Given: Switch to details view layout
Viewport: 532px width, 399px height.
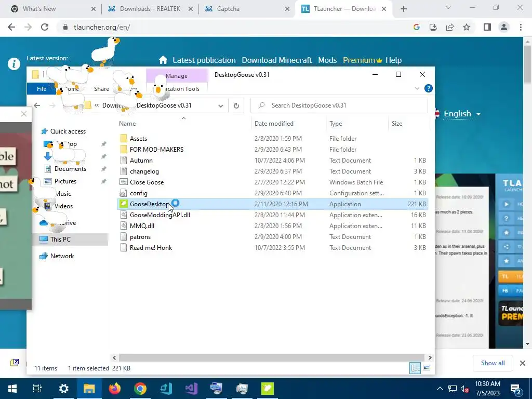Looking at the screenshot, I should coord(415,368).
